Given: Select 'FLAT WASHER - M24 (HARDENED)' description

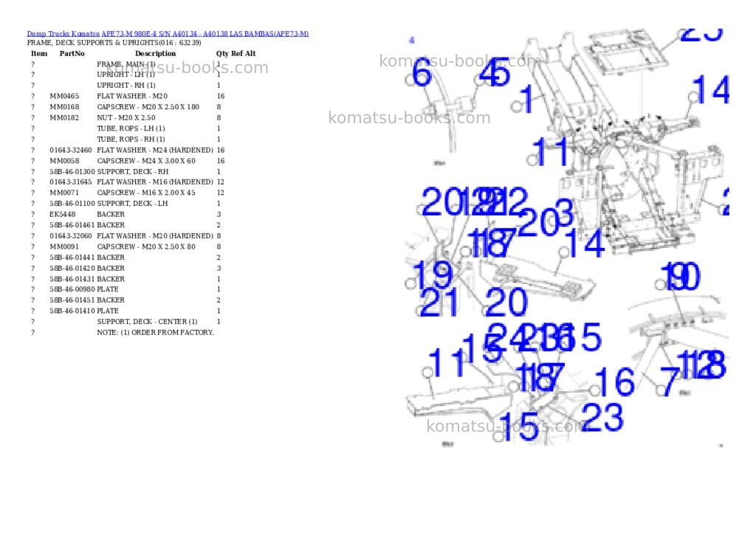Looking at the screenshot, I should [x=155, y=151].
